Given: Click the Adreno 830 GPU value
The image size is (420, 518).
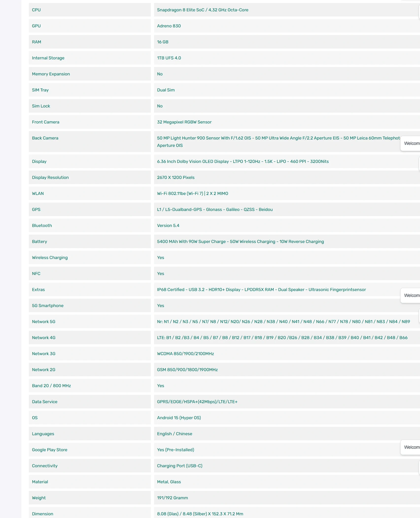Looking at the screenshot, I should pyautogui.click(x=169, y=26).
